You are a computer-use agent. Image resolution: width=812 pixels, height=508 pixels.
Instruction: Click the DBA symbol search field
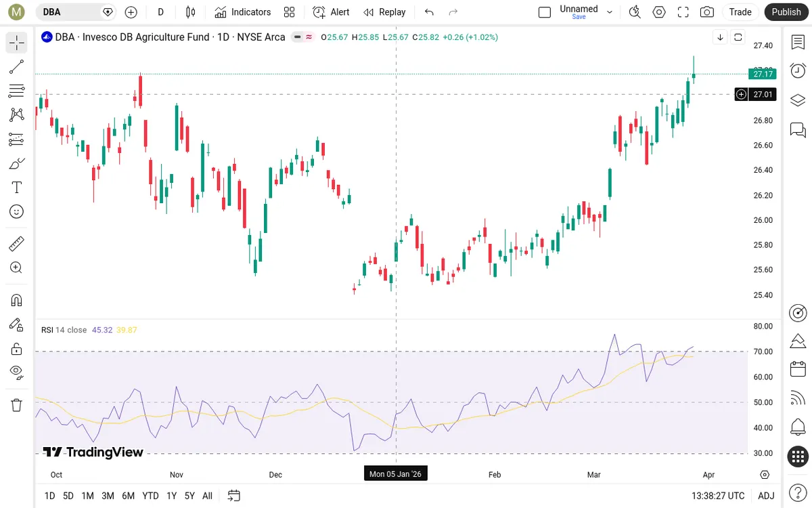coord(75,12)
